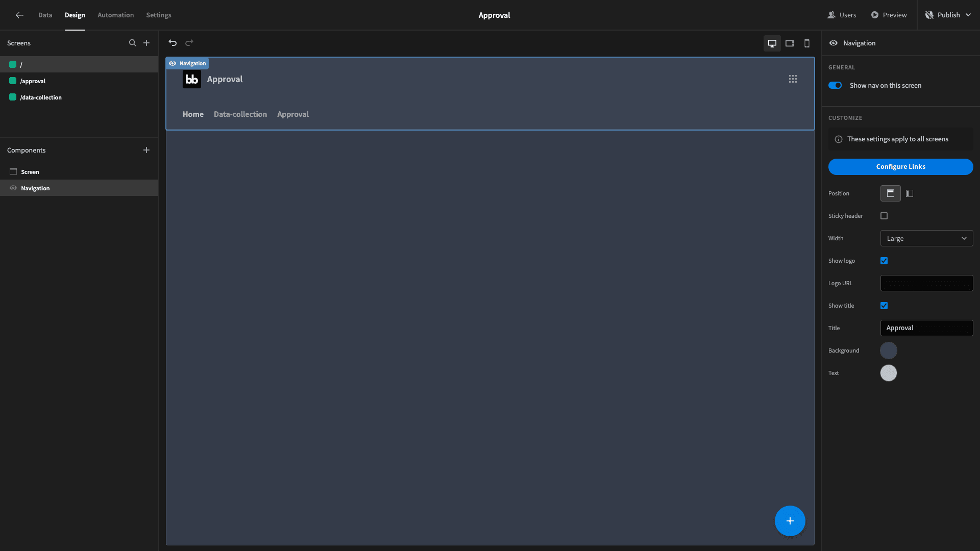Select the /data-collection screen
This screenshot has width=980, height=551.
tap(79, 97)
